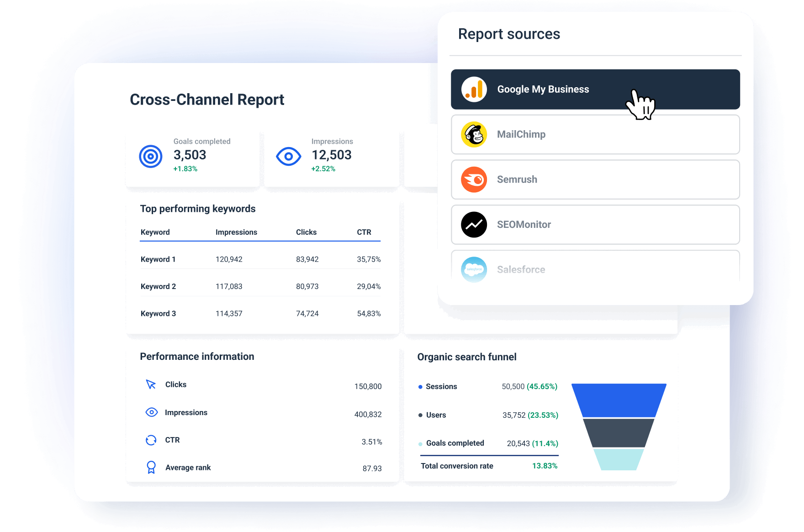Expand the CTR column header

click(x=364, y=232)
